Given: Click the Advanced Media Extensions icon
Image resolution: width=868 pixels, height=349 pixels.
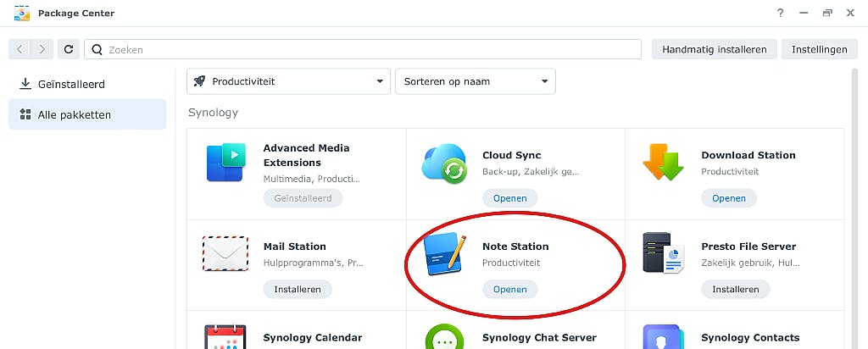Looking at the screenshot, I should point(225,163).
